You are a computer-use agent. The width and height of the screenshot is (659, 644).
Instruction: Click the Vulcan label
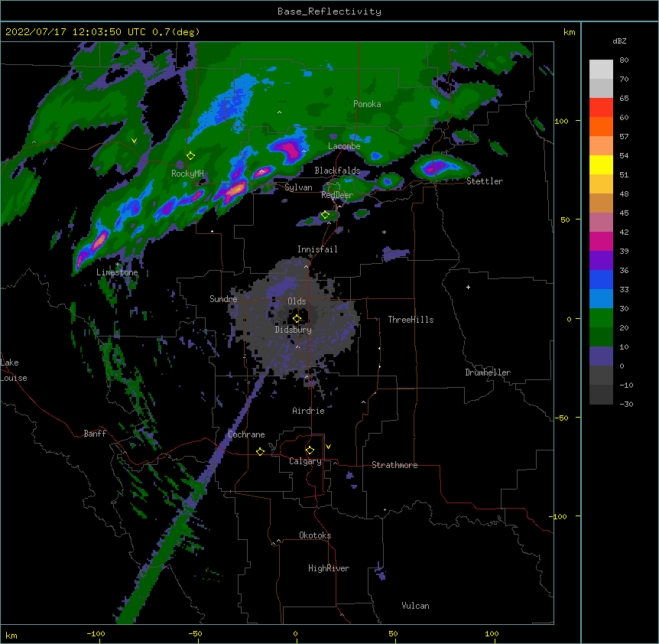[415, 606]
